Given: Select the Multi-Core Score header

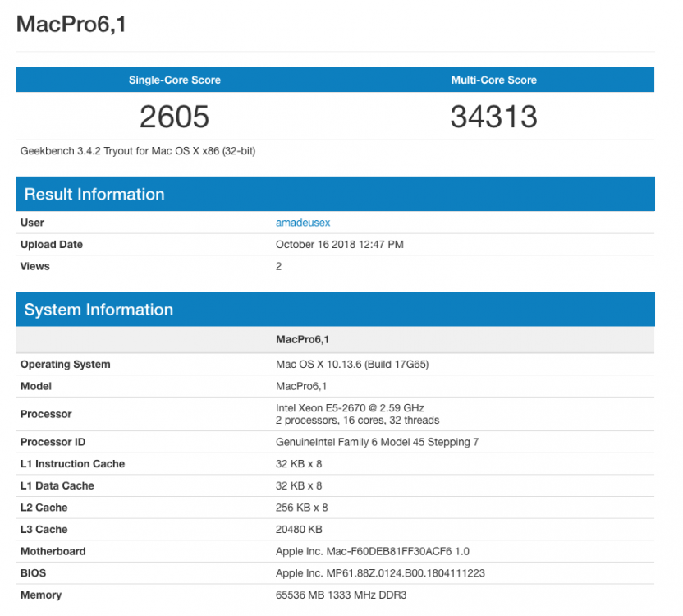Looking at the screenshot, I should point(493,80).
